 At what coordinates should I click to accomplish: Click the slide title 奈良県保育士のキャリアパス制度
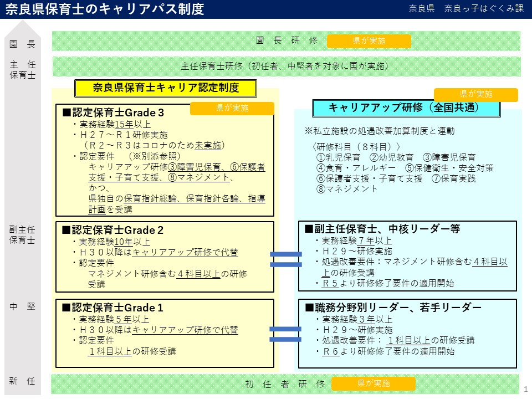coord(105,9)
